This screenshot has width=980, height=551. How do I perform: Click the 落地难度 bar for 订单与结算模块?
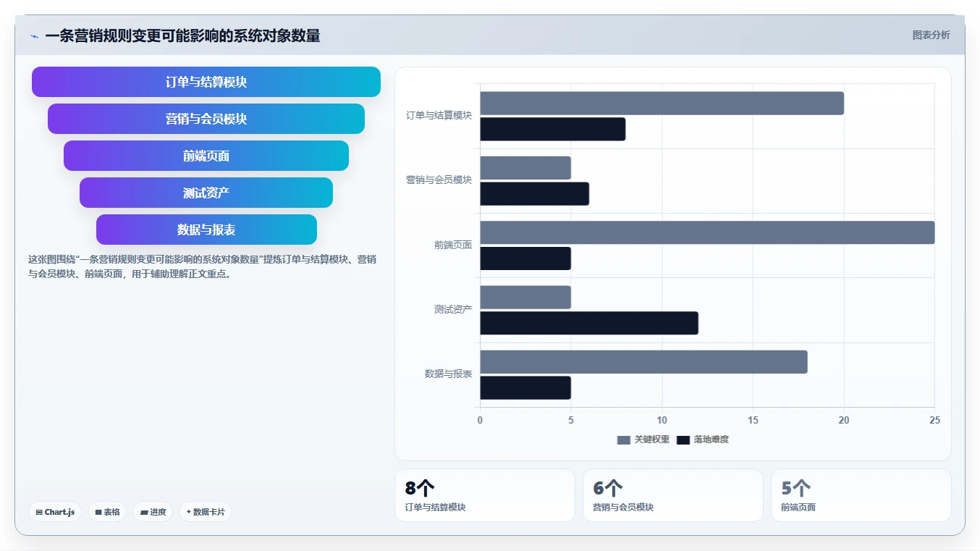pos(552,129)
